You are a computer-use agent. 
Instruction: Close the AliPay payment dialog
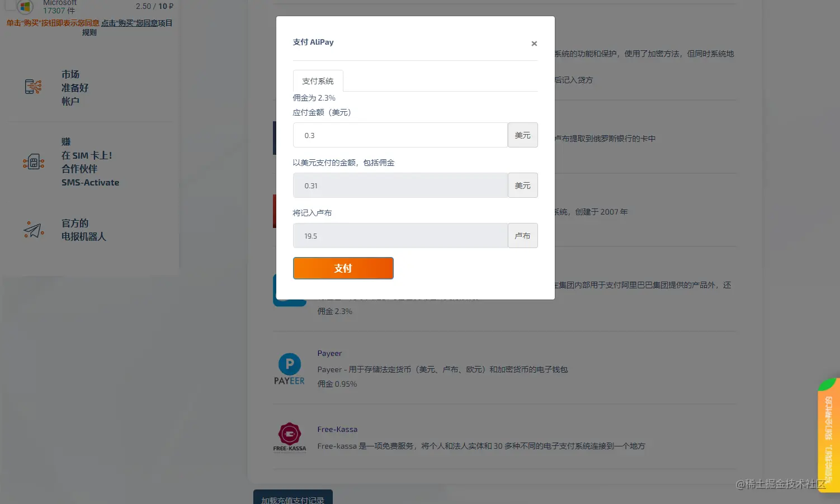(x=534, y=44)
